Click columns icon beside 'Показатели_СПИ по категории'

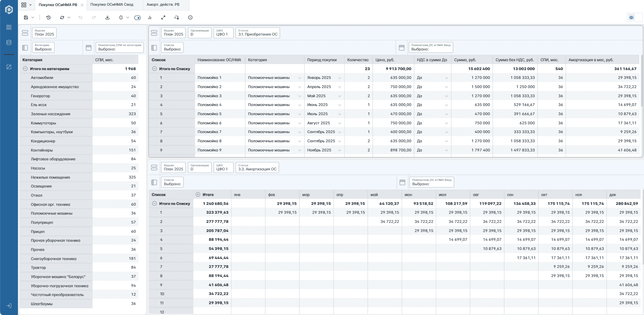89,48
